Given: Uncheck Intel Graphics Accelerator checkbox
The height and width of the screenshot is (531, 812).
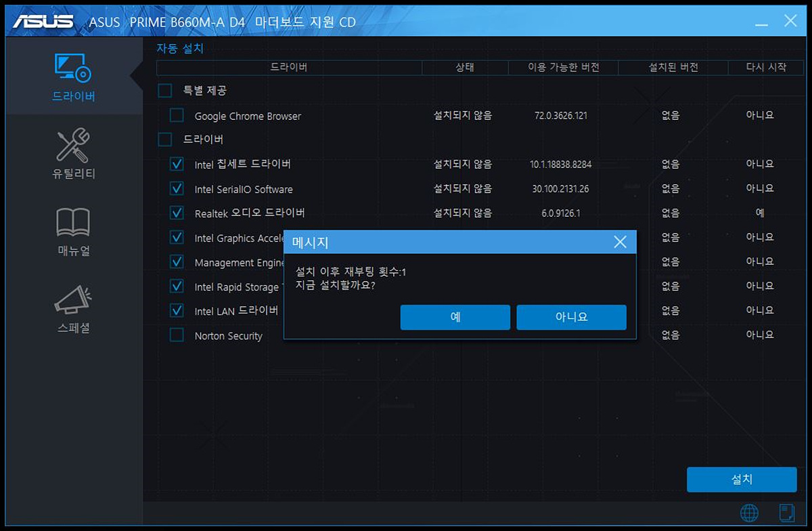Looking at the screenshot, I should (x=177, y=237).
